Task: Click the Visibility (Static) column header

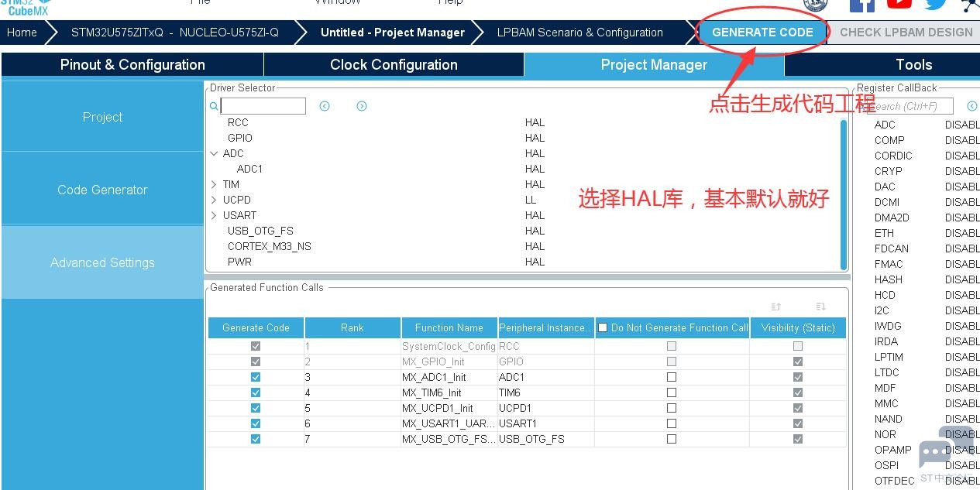Action: (798, 327)
